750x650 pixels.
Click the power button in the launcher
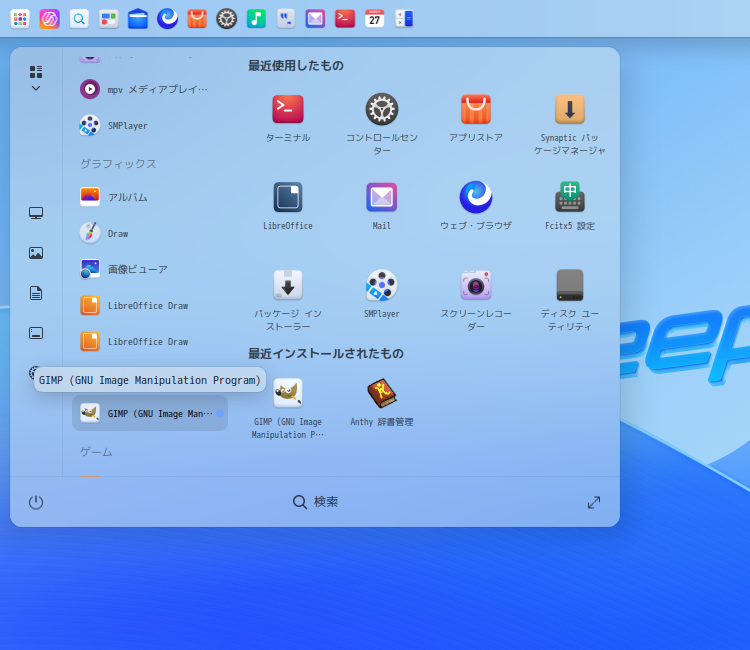click(36, 502)
